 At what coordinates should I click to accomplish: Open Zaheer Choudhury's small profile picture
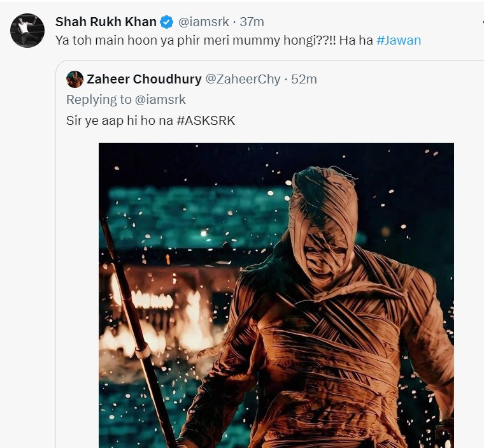pos(75,79)
